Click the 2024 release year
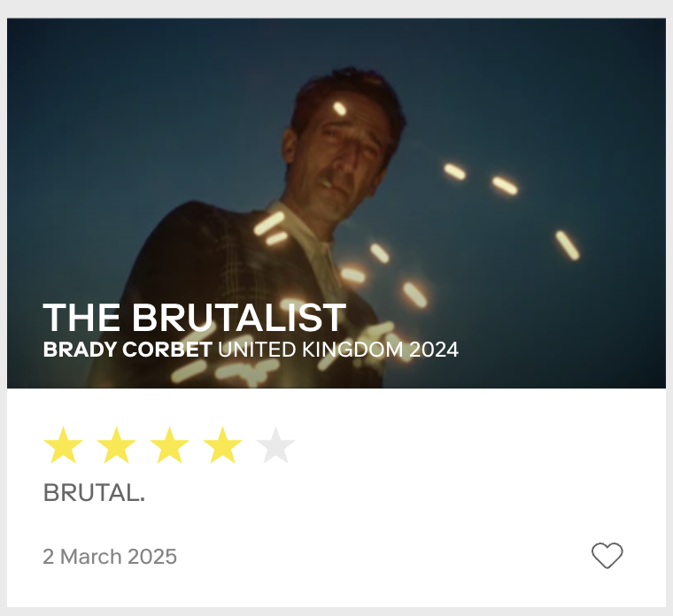This screenshot has width=673, height=616. 434,350
